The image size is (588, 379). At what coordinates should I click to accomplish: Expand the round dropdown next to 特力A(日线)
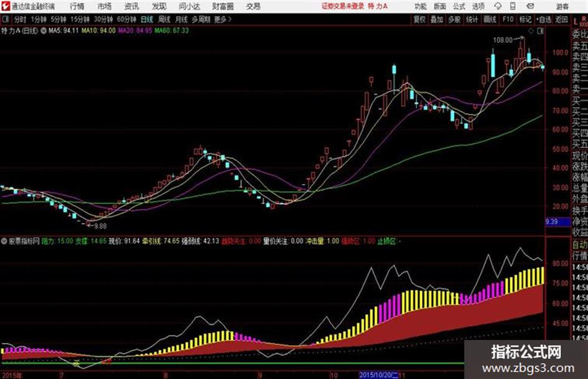tap(43, 30)
